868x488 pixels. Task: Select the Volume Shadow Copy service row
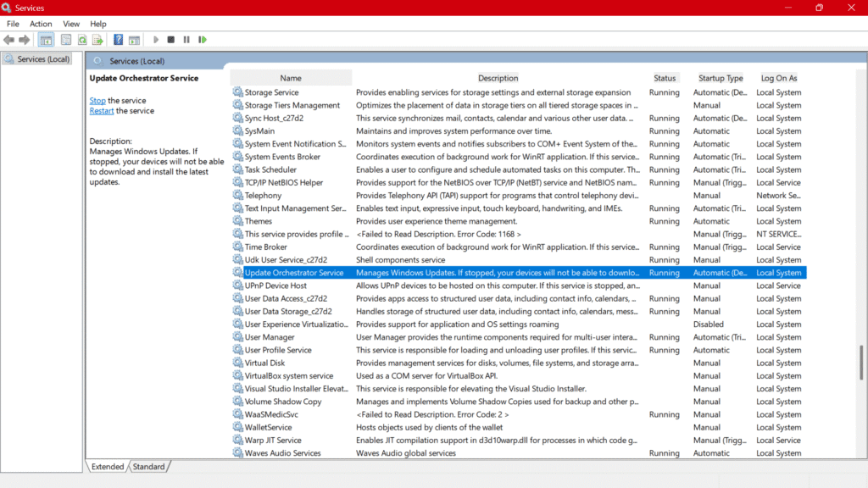click(x=283, y=402)
